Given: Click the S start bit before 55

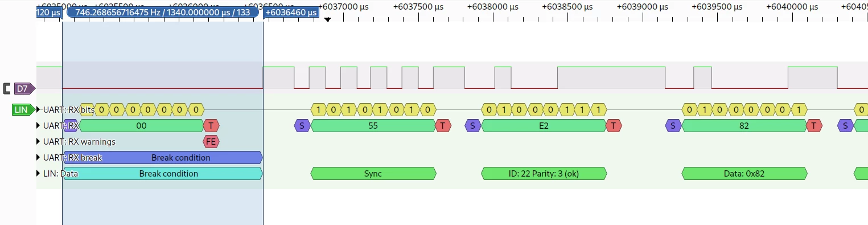Looking at the screenshot, I should [x=302, y=125].
